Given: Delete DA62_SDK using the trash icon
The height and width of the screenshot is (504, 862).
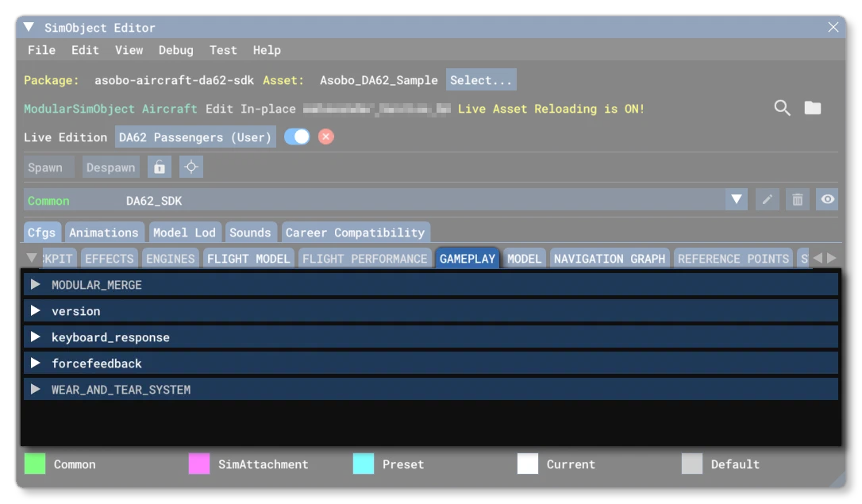Looking at the screenshot, I should (798, 199).
